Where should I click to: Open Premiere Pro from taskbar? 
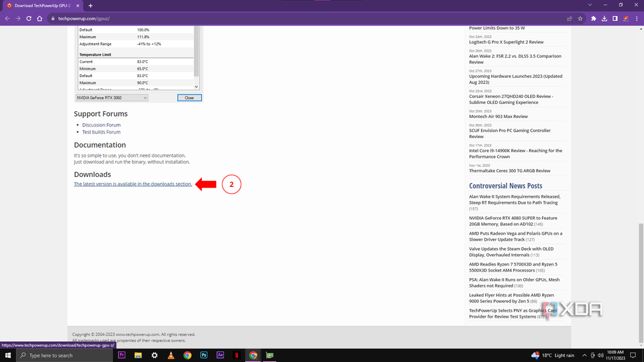click(x=121, y=355)
